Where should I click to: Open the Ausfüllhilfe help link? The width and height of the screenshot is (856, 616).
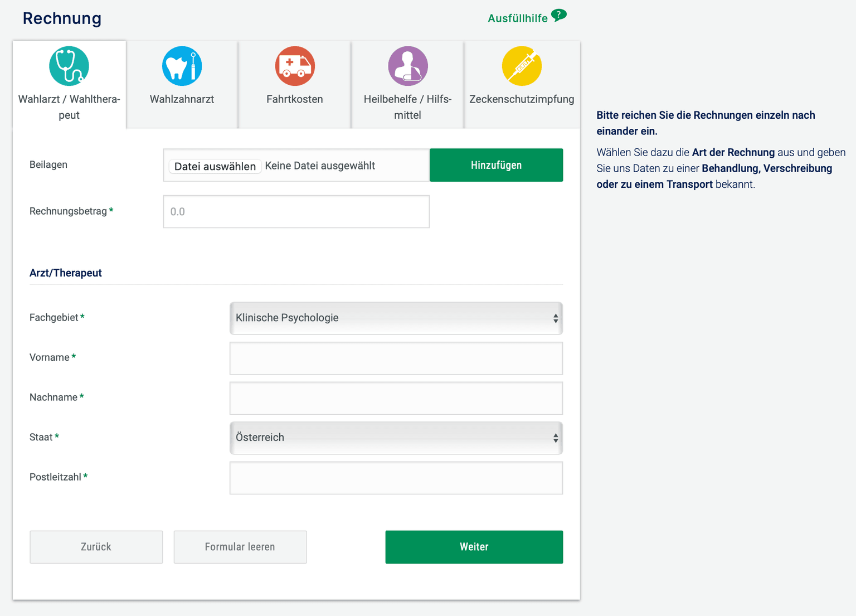pos(518,18)
